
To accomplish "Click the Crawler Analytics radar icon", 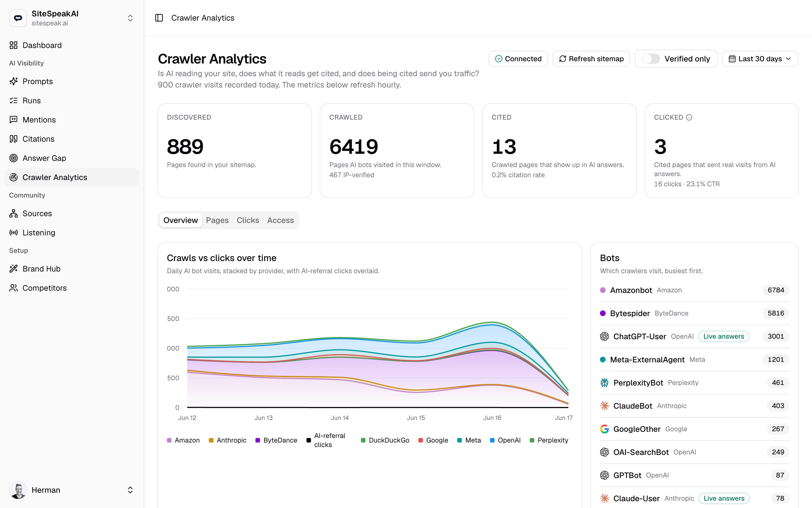I will pyautogui.click(x=14, y=177).
